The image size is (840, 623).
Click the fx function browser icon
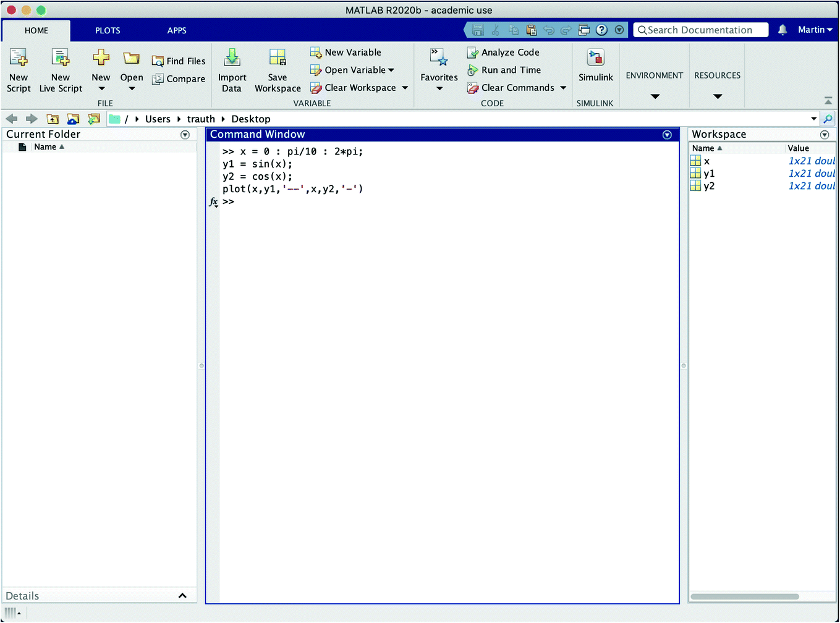click(213, 202)
